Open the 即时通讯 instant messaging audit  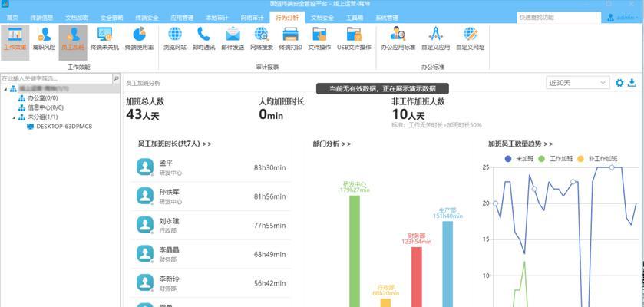pyautogui.click(x=203, y=38)
